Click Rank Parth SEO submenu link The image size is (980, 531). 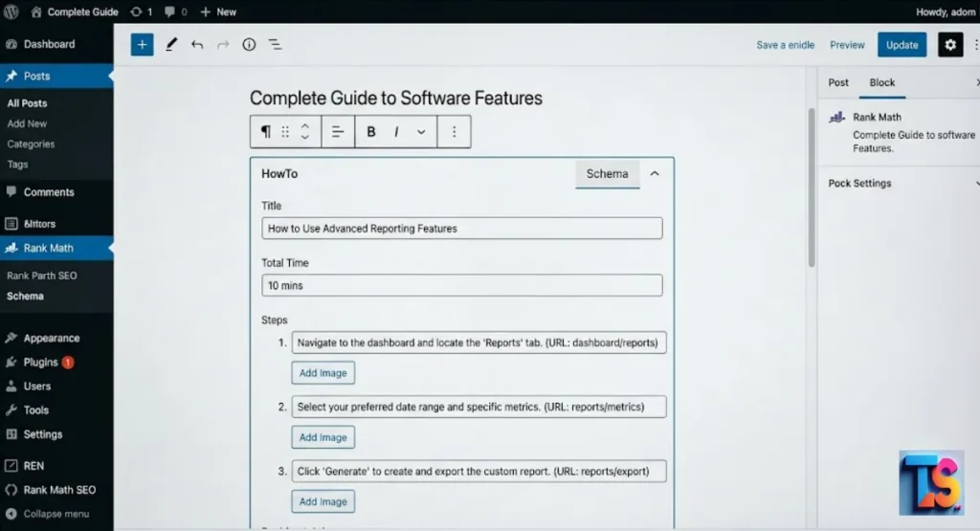coord(42,276)
